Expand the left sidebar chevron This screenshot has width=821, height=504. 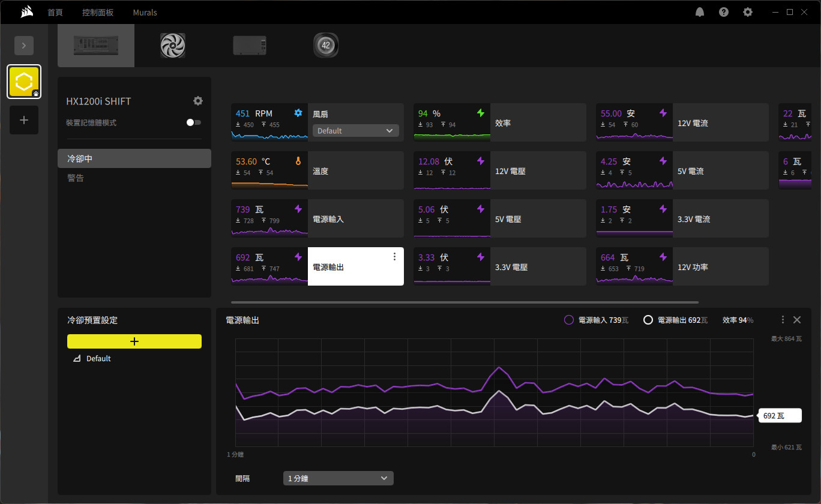[24, 46]
